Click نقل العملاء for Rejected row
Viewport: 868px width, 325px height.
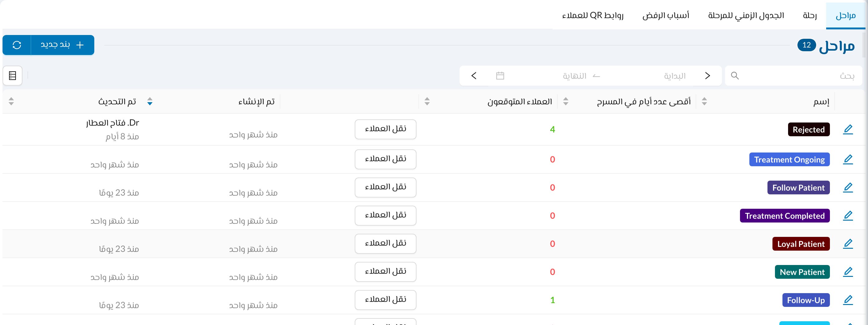(x=386, y=129)
